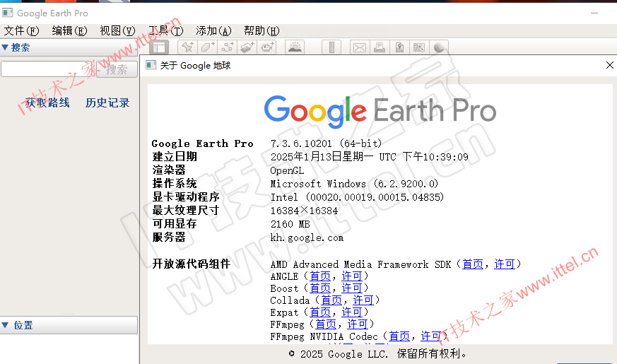Open the Boost 首页 link
This screenshot has height=364, width=617.
pos(320,288)
